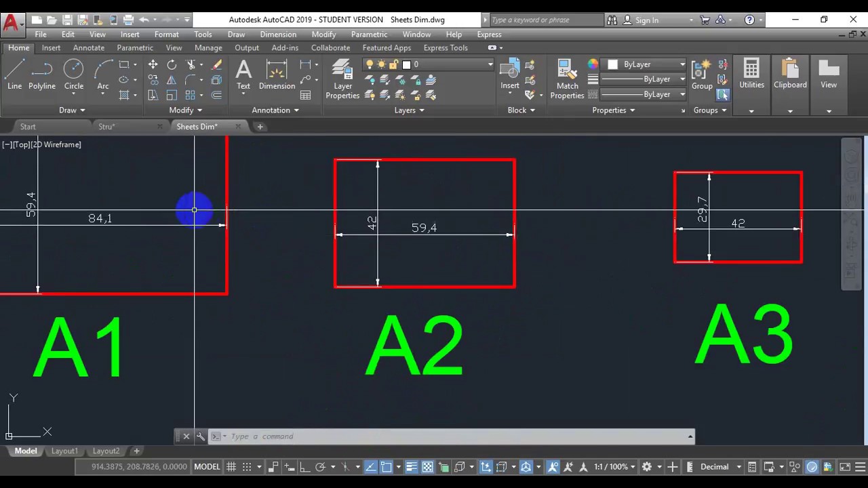Image resolution: width=868 pixels, height=488 pixels.
Task: Toggle MODEL space button in status bar
Action: click(207, 466)
